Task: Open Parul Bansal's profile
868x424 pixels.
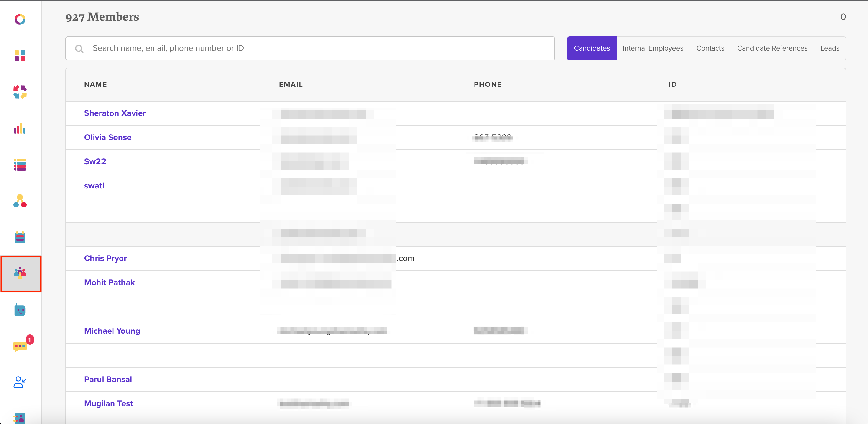Action: [108, 379]
